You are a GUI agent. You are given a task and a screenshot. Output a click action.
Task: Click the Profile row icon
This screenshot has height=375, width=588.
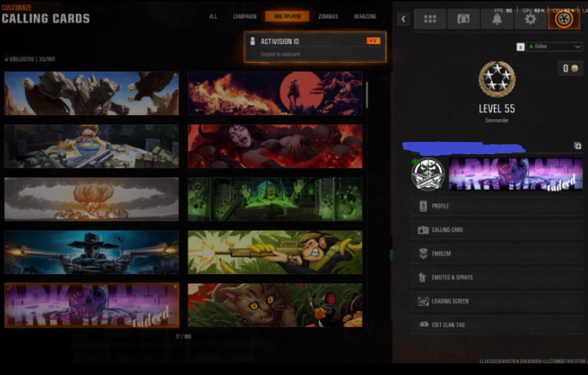tap(423, 206)
